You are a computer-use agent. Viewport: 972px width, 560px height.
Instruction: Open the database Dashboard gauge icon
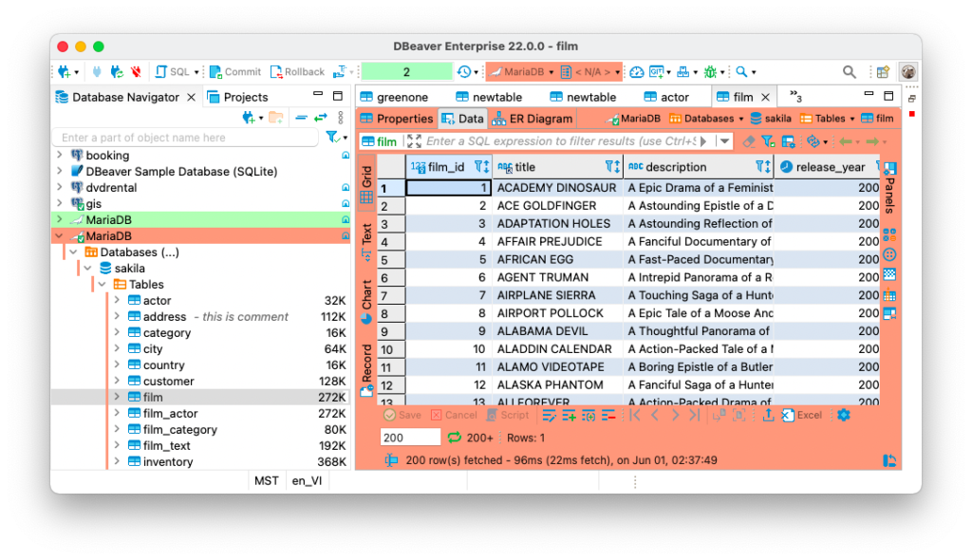coord(637,72)
